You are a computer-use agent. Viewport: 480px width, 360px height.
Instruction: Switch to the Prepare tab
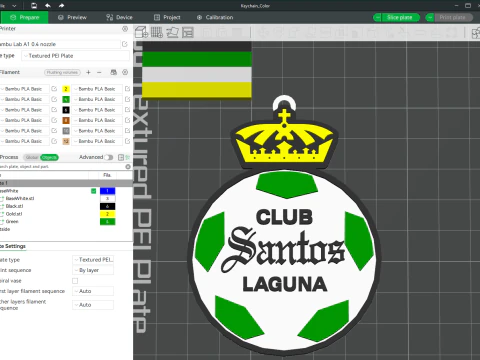[24, 17]
